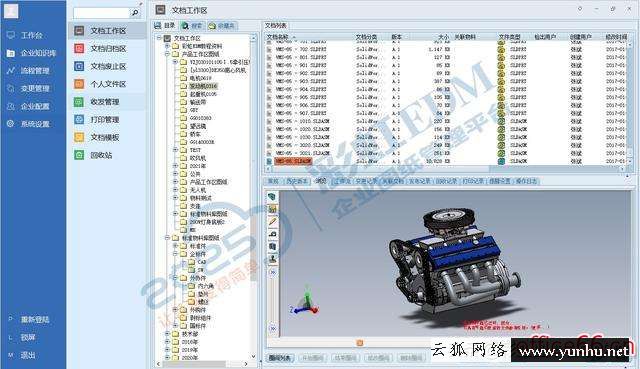Open 流程管理 in the blue sidebar
This screenshot has height=369, width=640.
point(35,71)
